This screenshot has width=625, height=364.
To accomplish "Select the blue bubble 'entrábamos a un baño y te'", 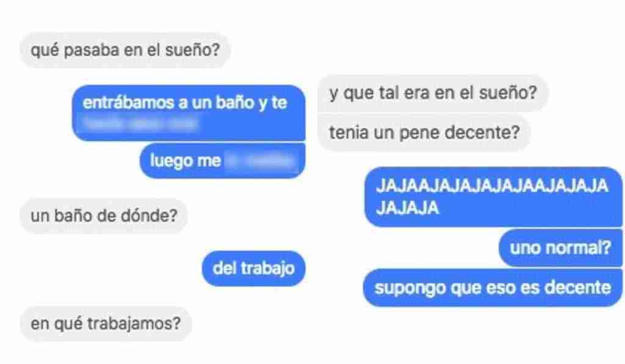I will click(189, 113).
